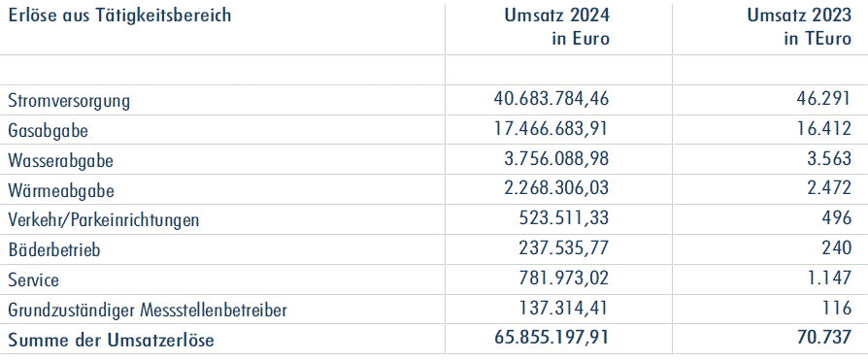
Task: Click the Service row label
Action: [34, 279]
